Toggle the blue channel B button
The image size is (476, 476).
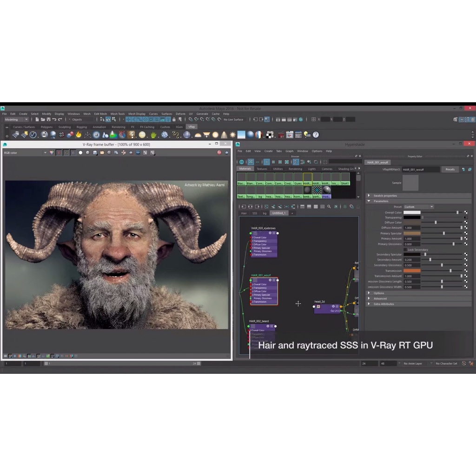coord(73,152)
